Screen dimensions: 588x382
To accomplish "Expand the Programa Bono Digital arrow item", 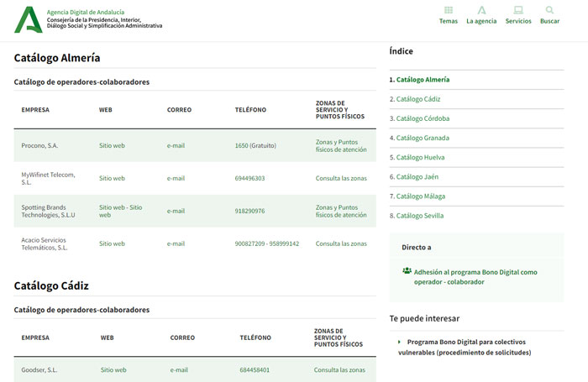I will (x=400, y=343).
